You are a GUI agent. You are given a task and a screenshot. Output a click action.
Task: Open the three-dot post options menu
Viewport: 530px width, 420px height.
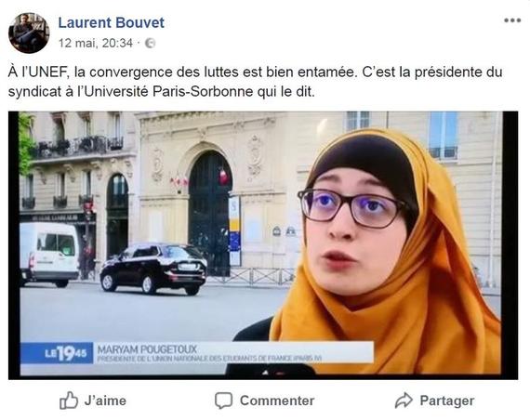(x=512, y=20)
